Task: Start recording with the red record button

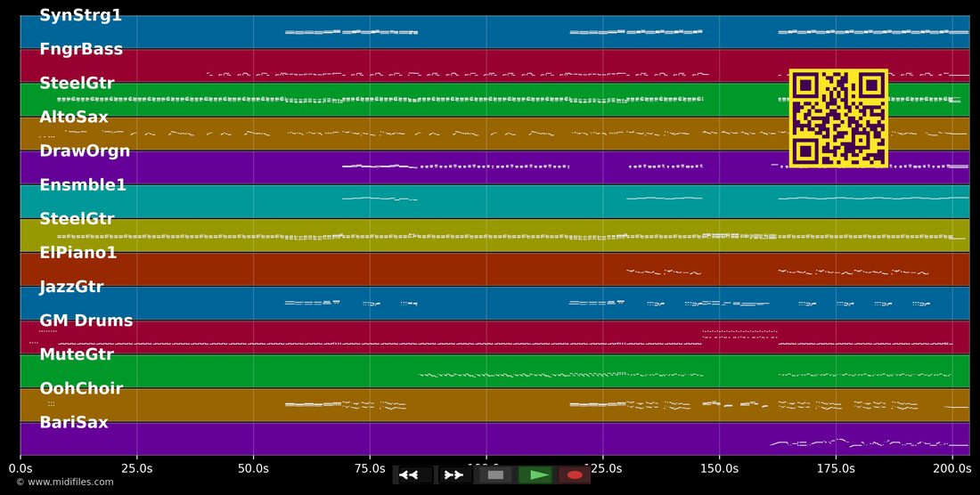Action: click(x=575, y=475)
